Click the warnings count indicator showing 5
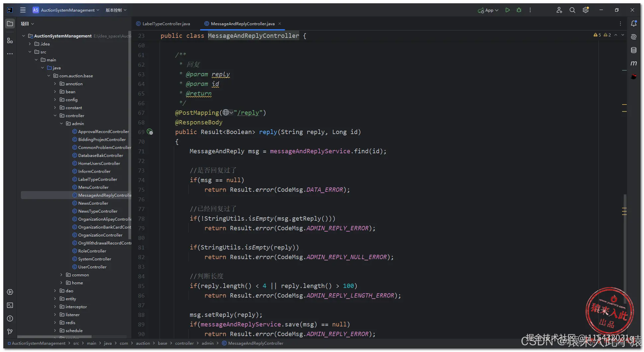Viewport: 644px width, 352px height. pyautogui.click(x=597, y=35)
